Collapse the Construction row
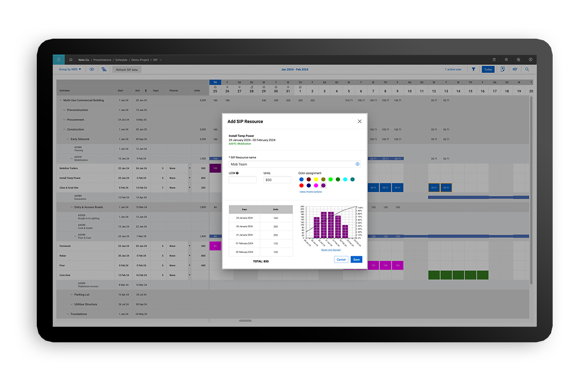Image resolution: width=588 pixels, height=381 pixels. 64,129
